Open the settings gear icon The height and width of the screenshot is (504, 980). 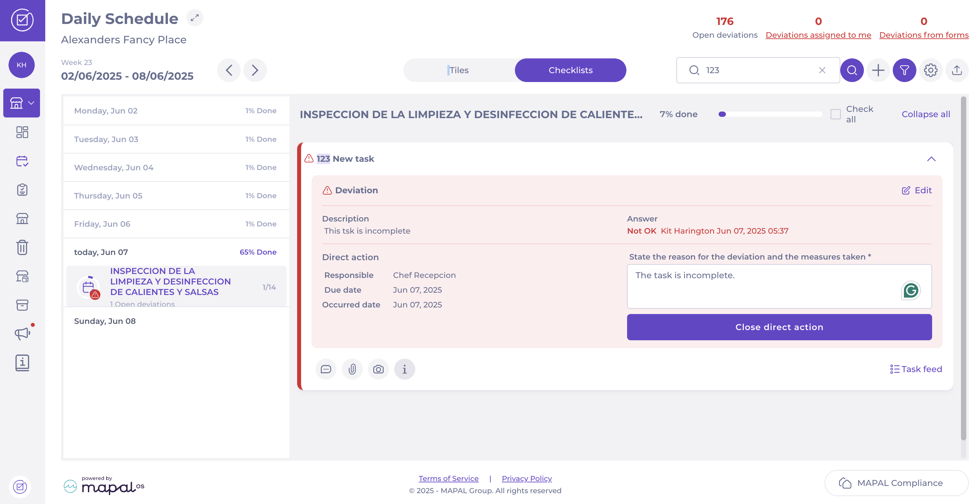(x=930, y=70)
